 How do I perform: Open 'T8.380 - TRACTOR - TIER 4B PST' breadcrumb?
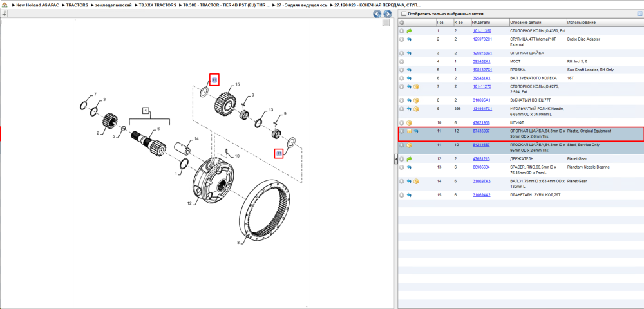(227, 5)
